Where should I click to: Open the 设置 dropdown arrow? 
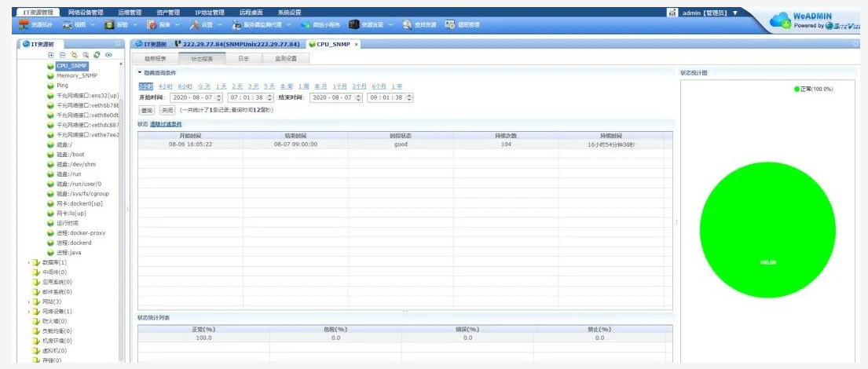[x=220, y=25]
